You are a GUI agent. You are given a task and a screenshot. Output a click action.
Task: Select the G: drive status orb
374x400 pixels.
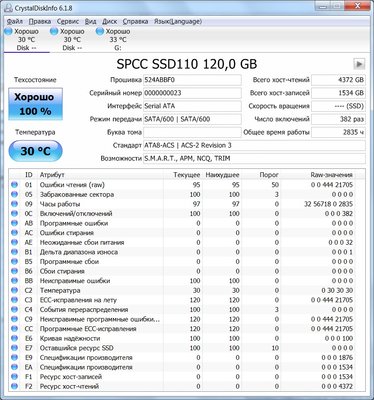point(100,31)
